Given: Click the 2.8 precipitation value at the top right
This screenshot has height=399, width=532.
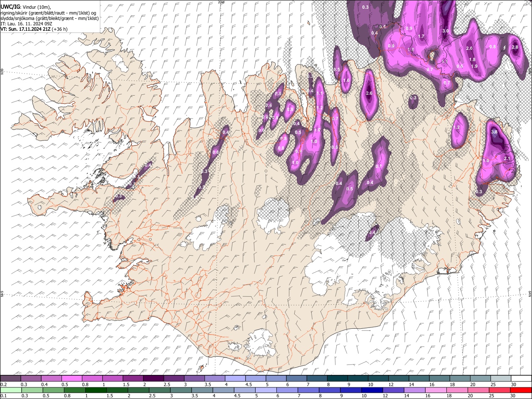Looking at the screenshot, I should 515,47.
